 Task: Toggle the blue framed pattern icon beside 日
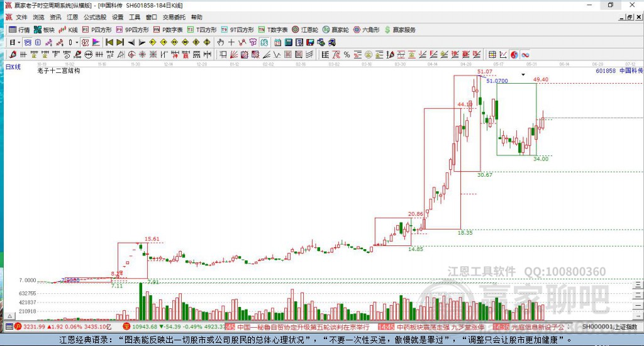pos(28,42)
